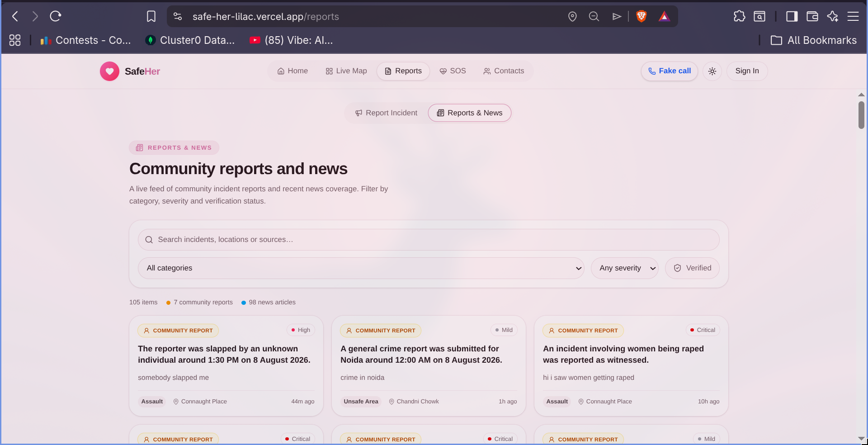This screenshot has height=445, width=868.
Task: Click the '44m ago' timestamp
Action: point(303,402)
